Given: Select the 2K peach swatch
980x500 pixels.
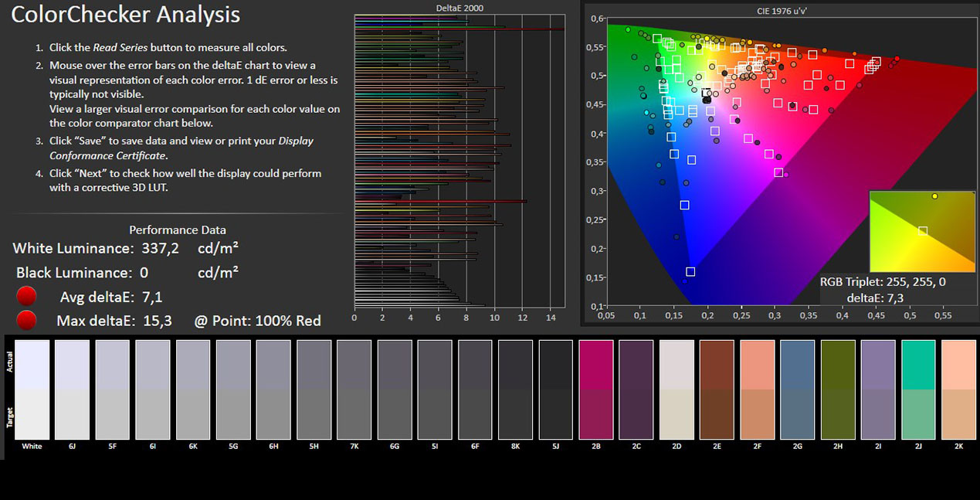Looking at the screenshot, I should [959, 390].
